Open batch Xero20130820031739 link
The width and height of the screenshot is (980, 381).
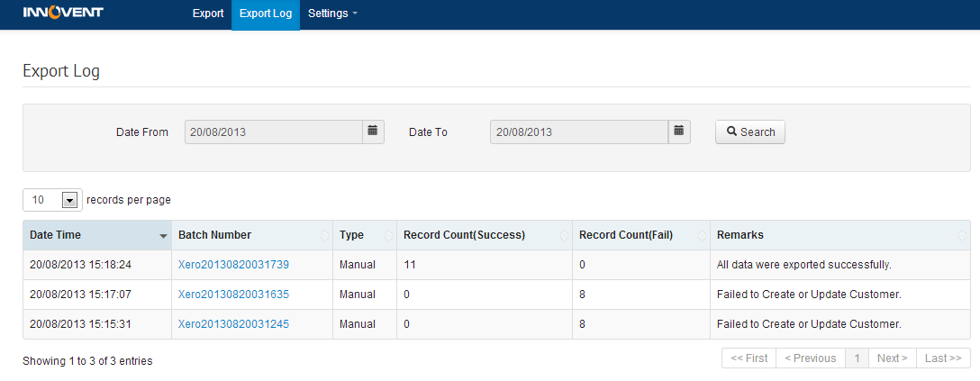tap(233, 265)
